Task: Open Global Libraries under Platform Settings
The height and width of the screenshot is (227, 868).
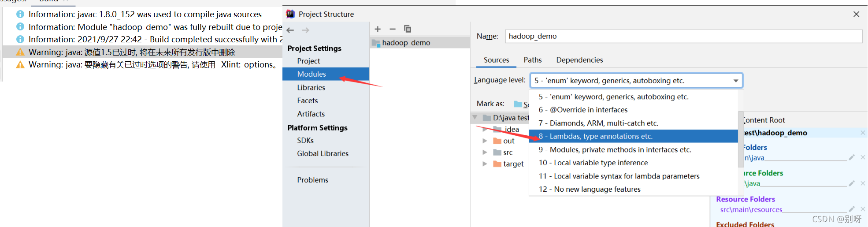Action: (x=323, y=153)
